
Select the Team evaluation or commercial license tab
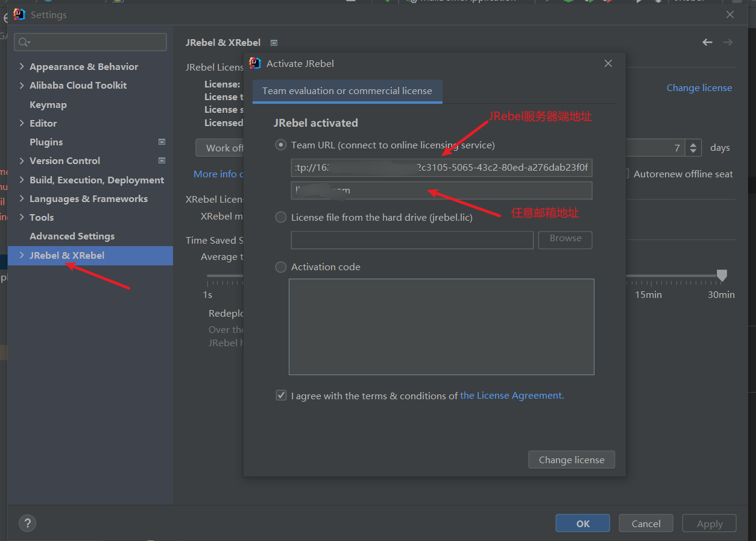tap(347, 91)
